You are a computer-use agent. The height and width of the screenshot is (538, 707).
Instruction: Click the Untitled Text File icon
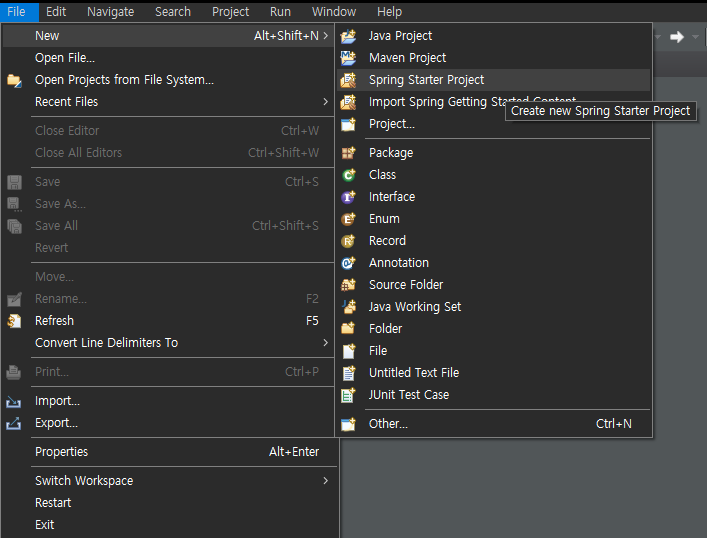click(x=348, y=373)
